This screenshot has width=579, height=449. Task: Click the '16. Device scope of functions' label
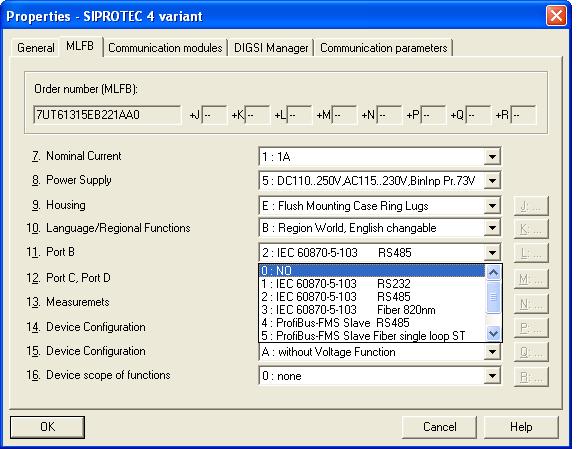pos(98,375)
